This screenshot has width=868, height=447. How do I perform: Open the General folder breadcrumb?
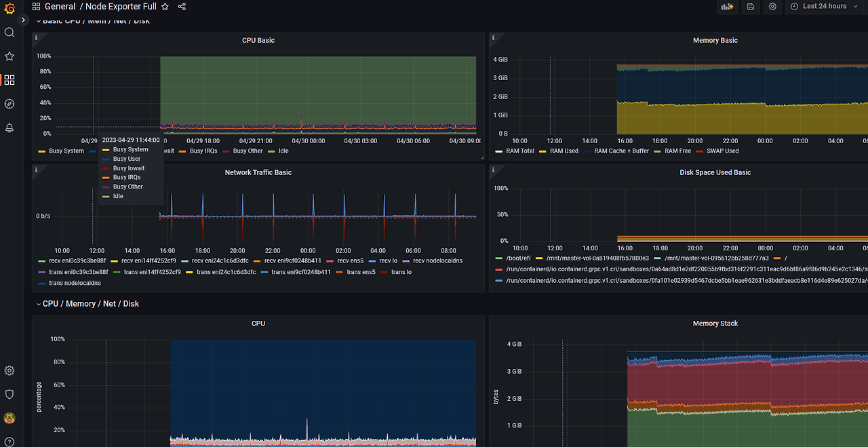(x=60, y=7)
